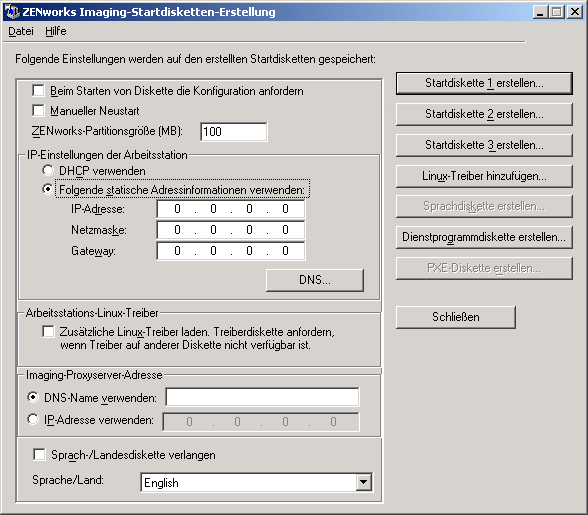The height and width of the screenshot is (515, 588).
Task: Select 'Folgende statische Adressinformationen verwenden' option
Action: (48, 189)
